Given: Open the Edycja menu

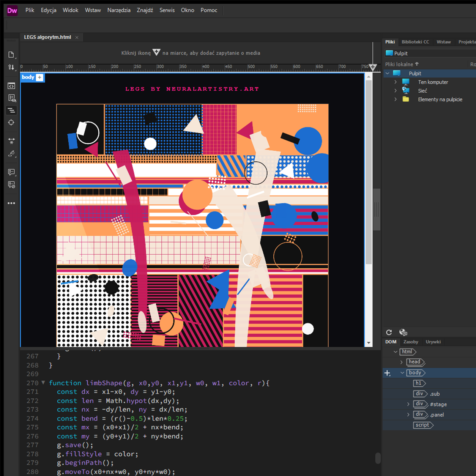Looking at the screenshot, I should (x=49, y=10).
